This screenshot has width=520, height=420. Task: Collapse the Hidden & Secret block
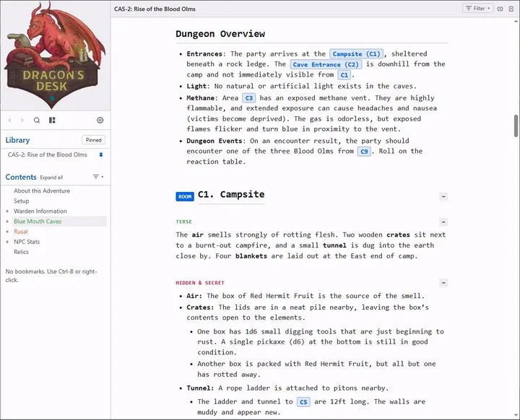pos(443,283)
